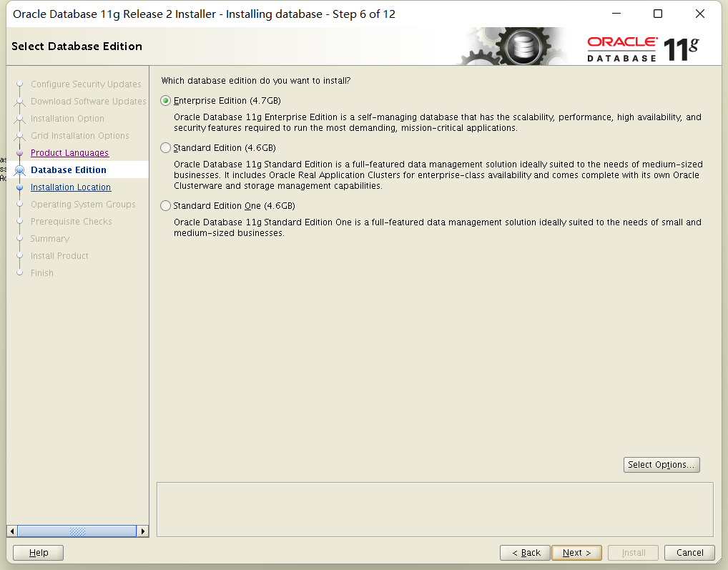728x570 pixels.
Task: Jump to Product Languages step
Action: (x=69, y=153)
